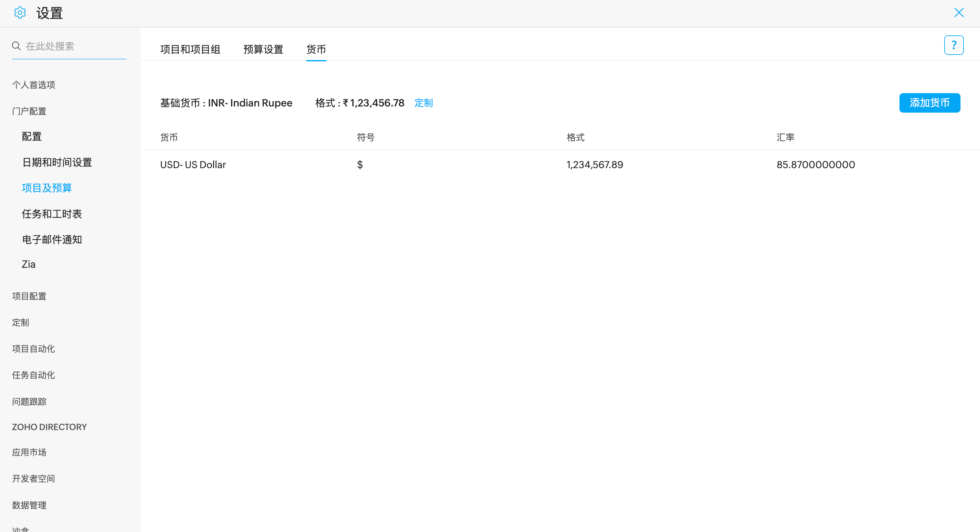980x532 pixels.
Task: Close the settings panel with X
Action: [959, 13]
